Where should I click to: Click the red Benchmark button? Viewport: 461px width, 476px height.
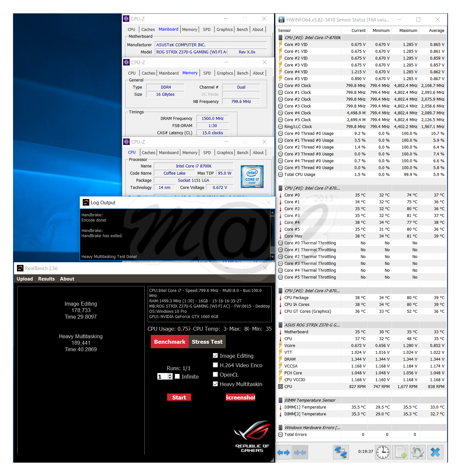(x=170, y=342)
